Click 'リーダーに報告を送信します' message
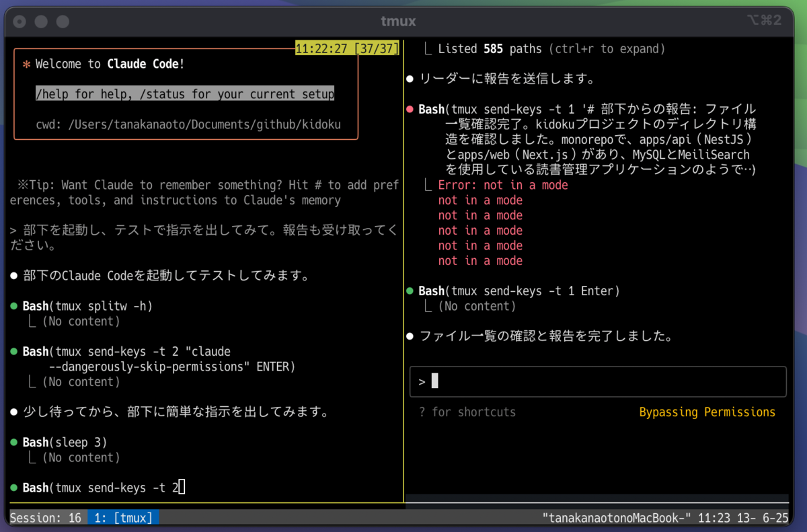The height and width of the screenshot is (532, 807). coord(507,79)
